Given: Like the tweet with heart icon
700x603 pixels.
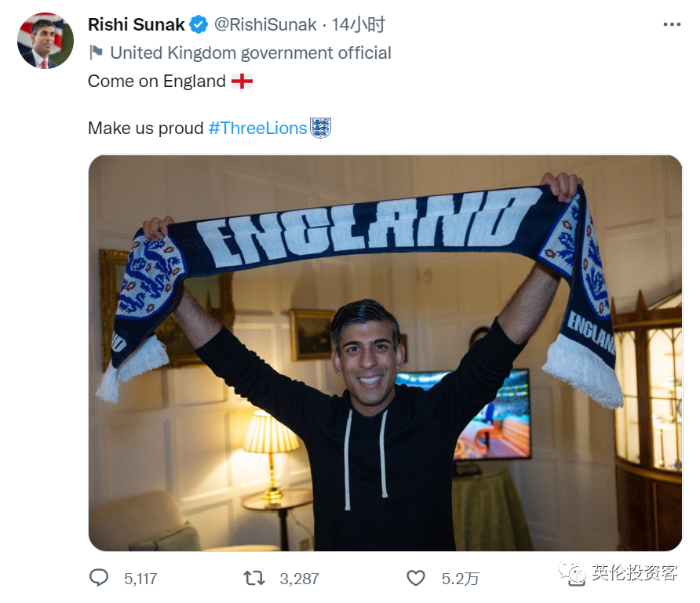Looking at the screenshot, I should 416,579.
